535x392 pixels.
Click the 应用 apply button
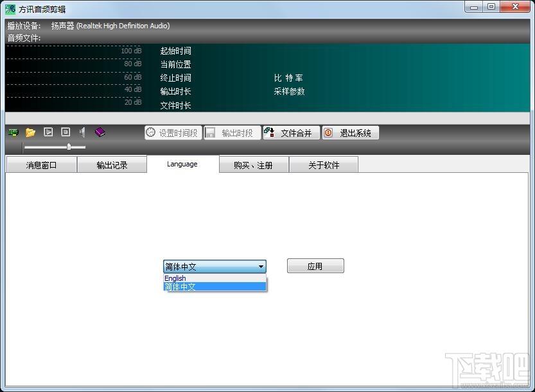coord(315,266)
